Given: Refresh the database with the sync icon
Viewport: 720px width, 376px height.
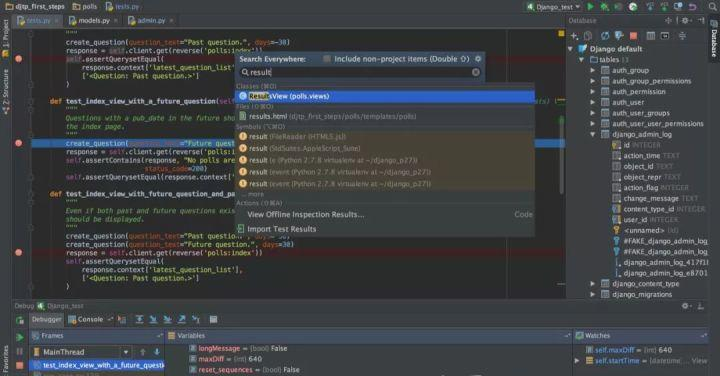Looking at the screenshot, I should coord(605,36).
